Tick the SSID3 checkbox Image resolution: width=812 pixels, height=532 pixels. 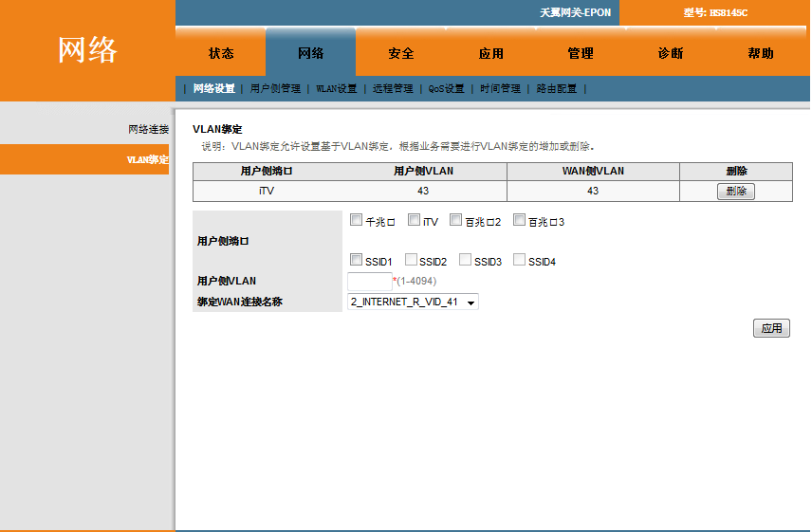pyautogui.click(x=466, y=259)
